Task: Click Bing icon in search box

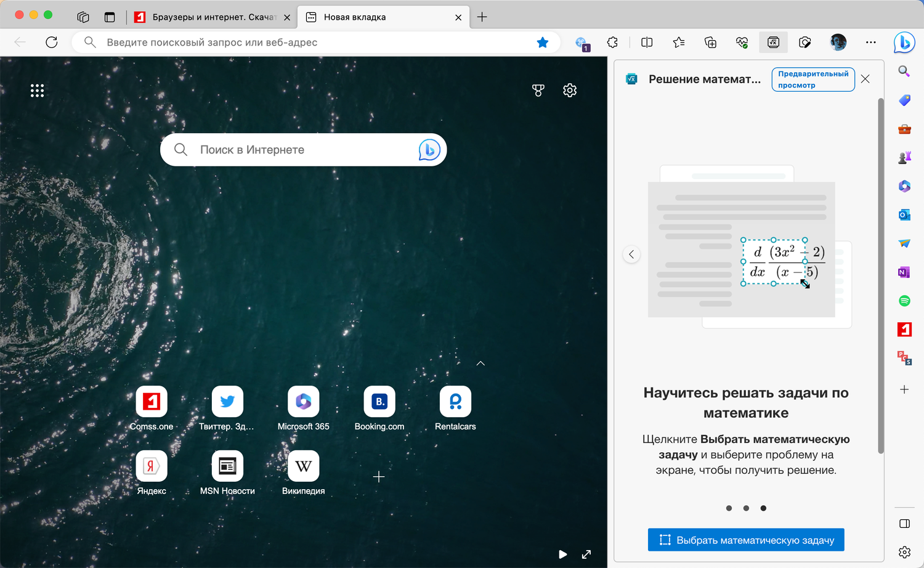Action: (429, 150)
